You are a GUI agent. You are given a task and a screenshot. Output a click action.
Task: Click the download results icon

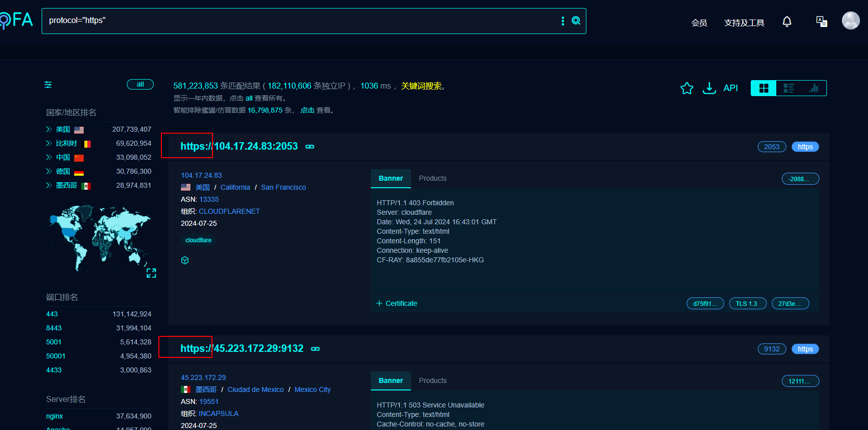(x=709, y=88)
